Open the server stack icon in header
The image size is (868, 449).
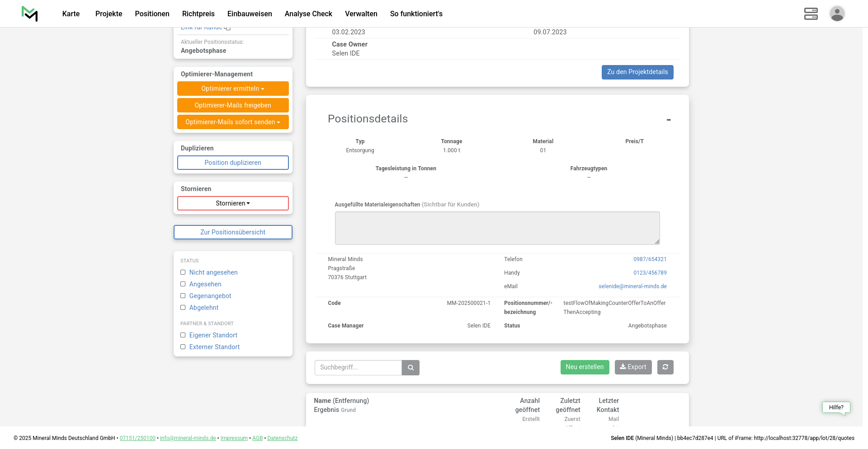click(x=811, y=14)
